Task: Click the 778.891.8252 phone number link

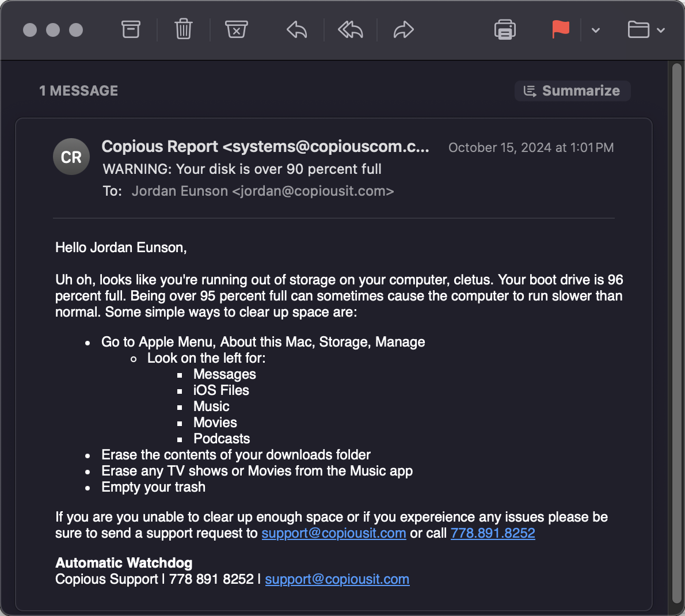Action: click(493, 533)
